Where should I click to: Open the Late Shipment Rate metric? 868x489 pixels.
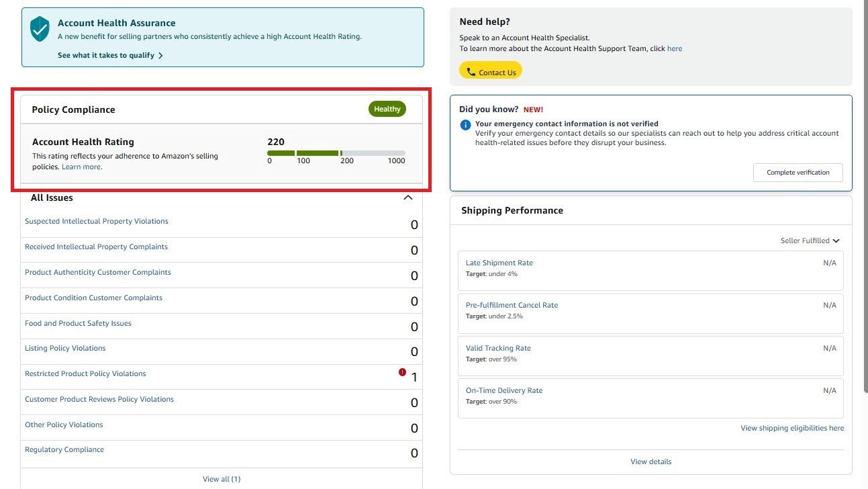pyautogui.click(x=499, y=262)
